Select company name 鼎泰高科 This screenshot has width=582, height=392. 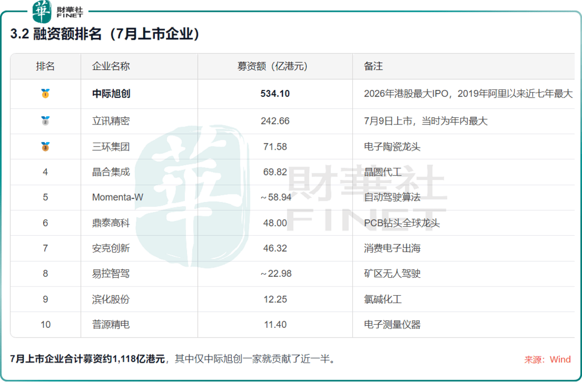(x=111, y=223)
